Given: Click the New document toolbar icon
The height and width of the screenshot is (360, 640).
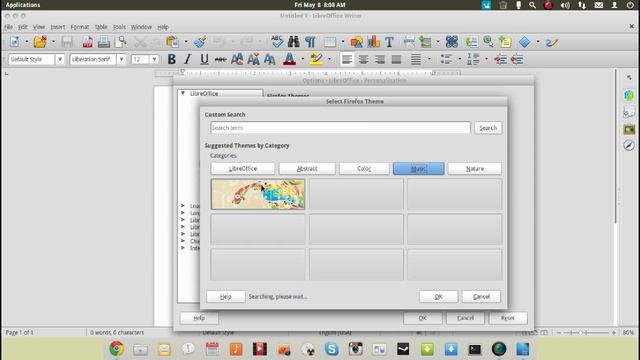Looking at the screenshot, I should click(14, 42).
